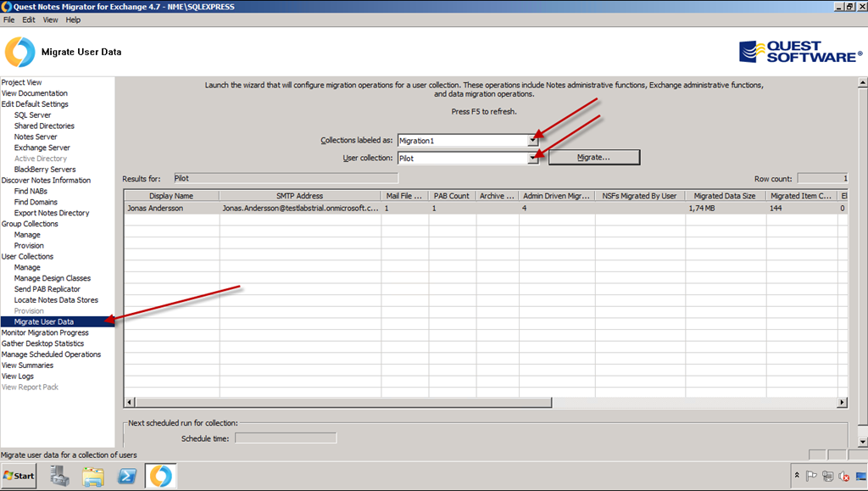Open Action Center flag icon in tray
The image size is (868, 491).
[x=811, y=476]
